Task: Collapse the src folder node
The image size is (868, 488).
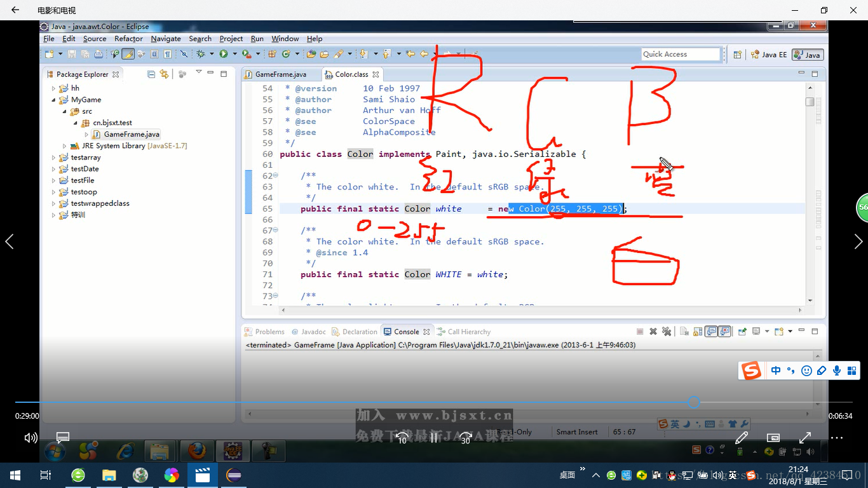Action: pyautogui.click(x=65, y=111)
